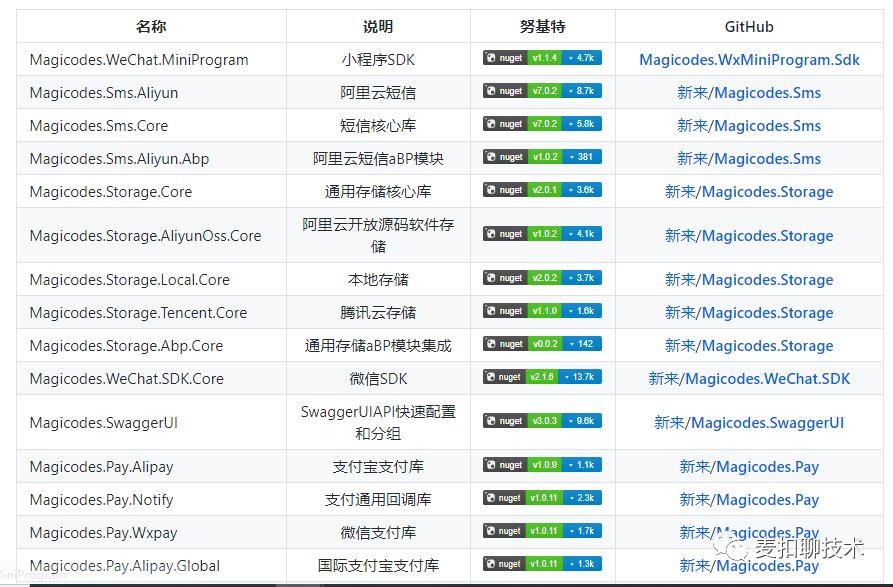Click the 名称 column header

(151, 26)
